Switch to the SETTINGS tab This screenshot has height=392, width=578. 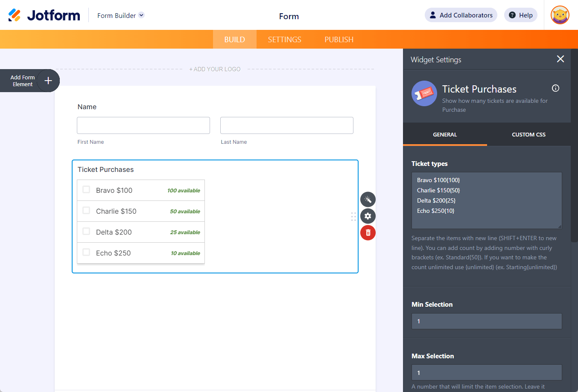(x=285, y=39)
